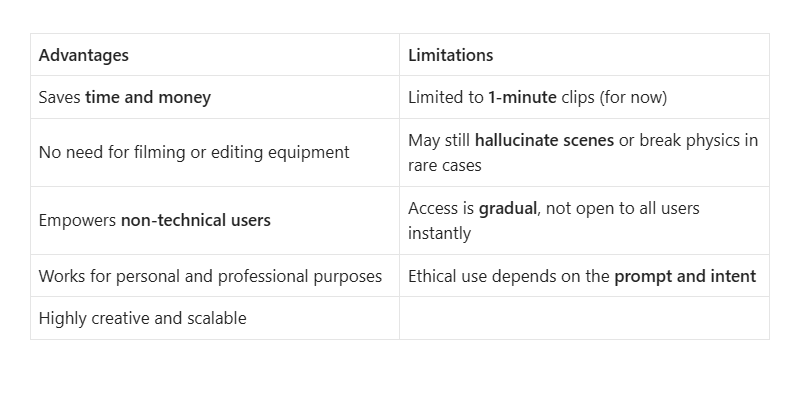Click the bold word 'gradual'
The width and height of the screenshot is (801, 401).
(508, 208)
